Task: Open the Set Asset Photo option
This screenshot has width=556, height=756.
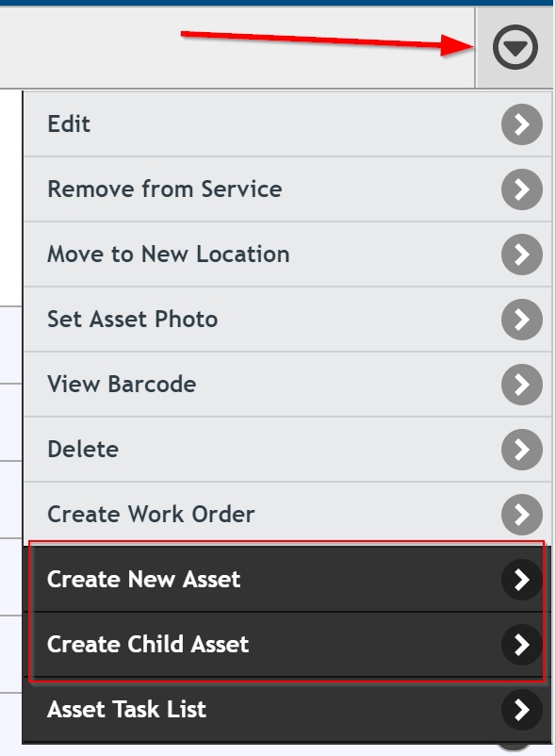Action: click(x=287, y=320)
